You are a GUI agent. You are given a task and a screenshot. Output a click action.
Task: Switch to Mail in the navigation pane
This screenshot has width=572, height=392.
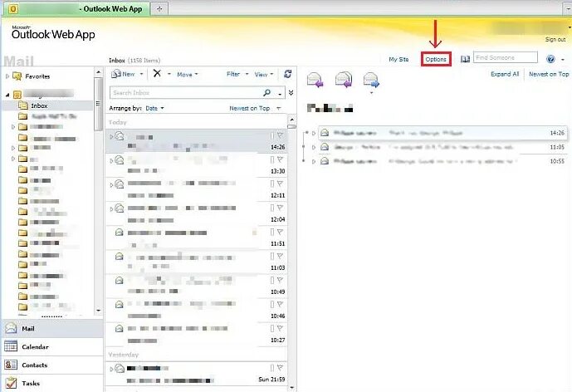point(52,329)
